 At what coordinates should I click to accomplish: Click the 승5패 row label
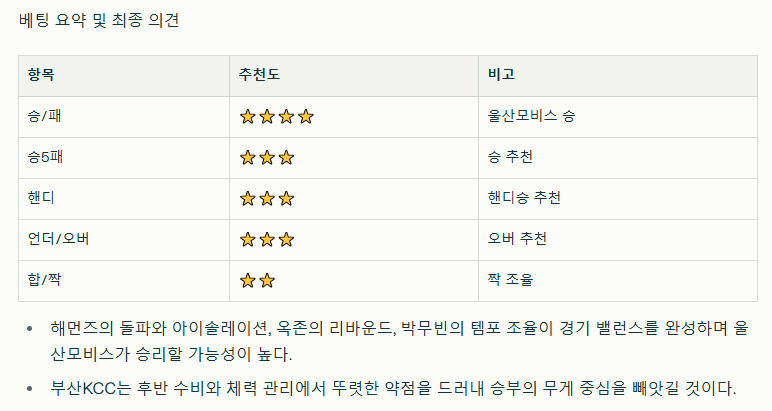pyautogui.click(x=47, y=158)
